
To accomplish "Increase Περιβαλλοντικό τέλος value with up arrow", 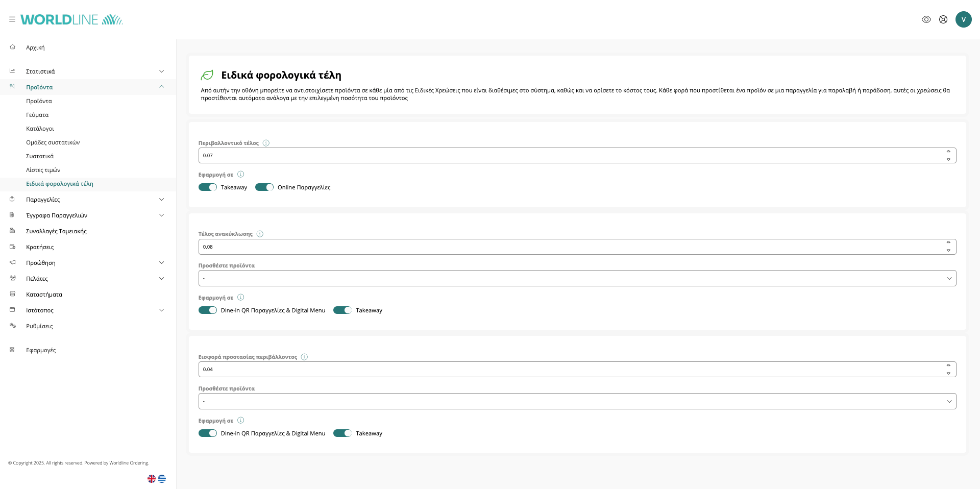I will tap(948, 152).
